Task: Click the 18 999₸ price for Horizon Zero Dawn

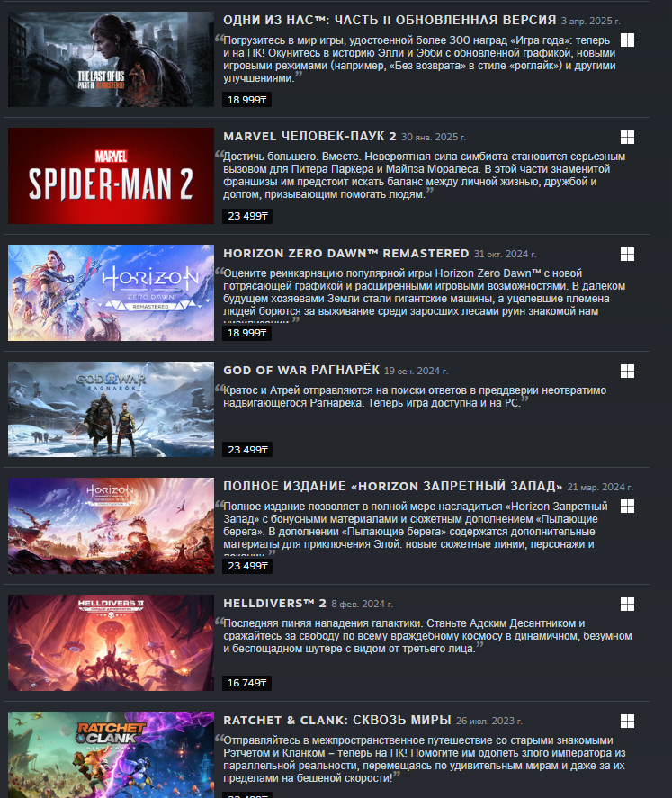Action: (x=246, y=333)
